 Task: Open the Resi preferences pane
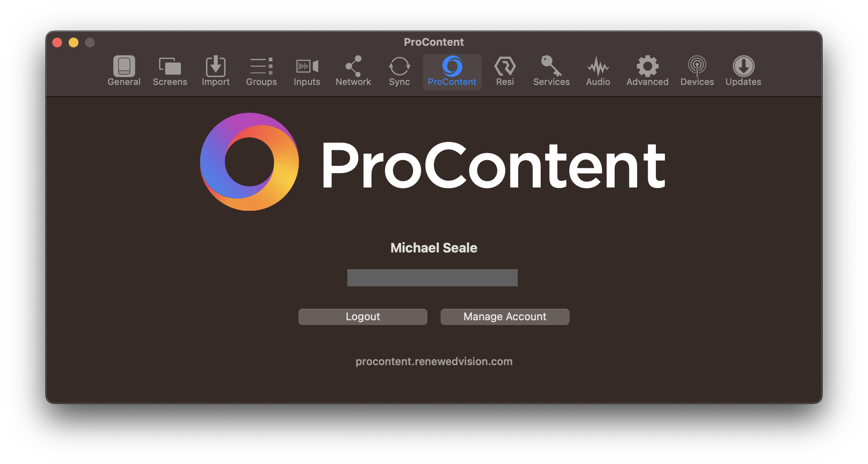pos(505,71)
